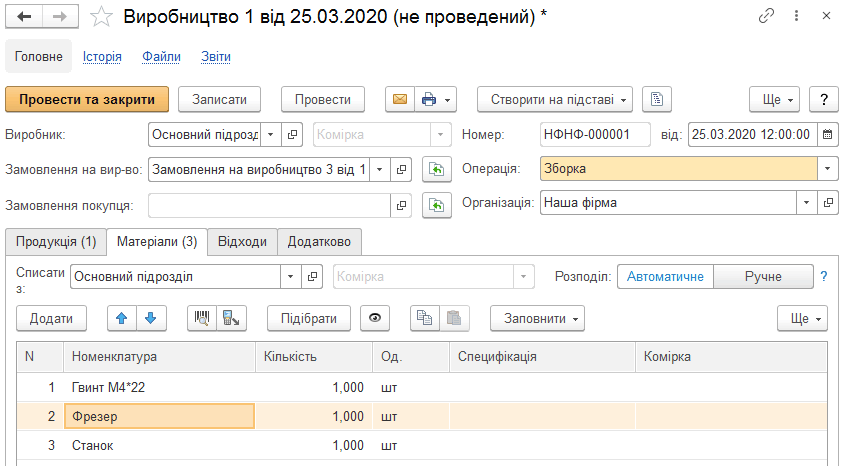Fill from production order green arrow icon
Viewport: 842px width, 467px height.
[437, 170]
